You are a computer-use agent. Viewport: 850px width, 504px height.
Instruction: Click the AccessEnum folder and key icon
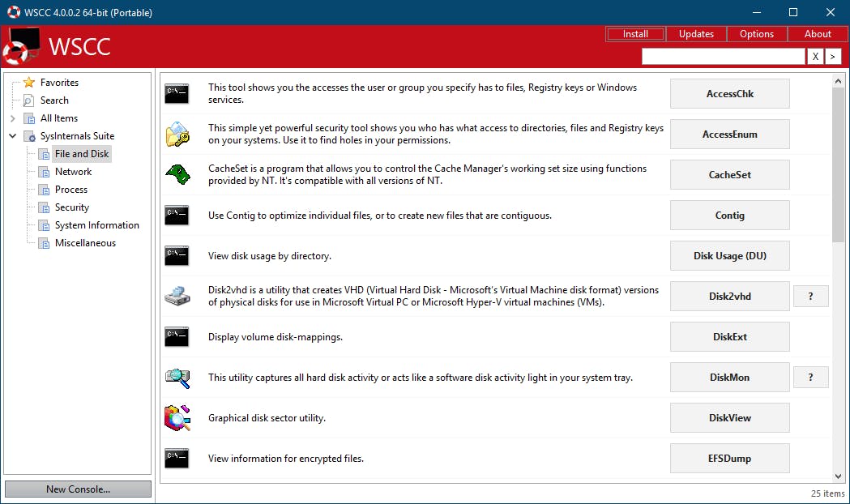[177, 135]
